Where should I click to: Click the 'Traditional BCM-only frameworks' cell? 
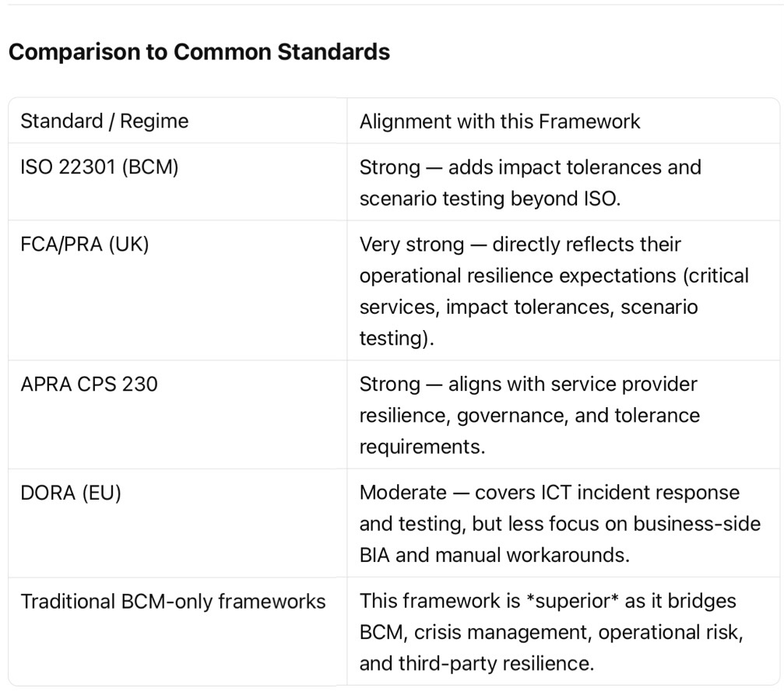tap(173, 602)
